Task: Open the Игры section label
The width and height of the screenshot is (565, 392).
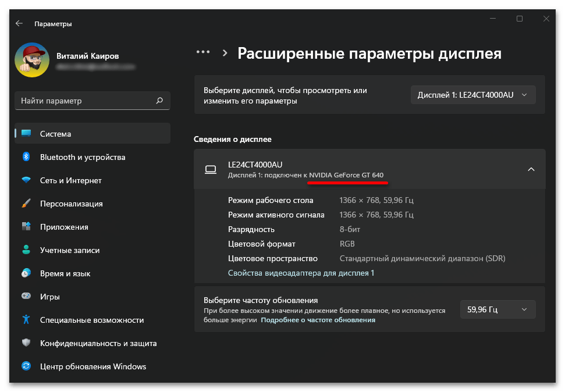Action: click(49, 297)
